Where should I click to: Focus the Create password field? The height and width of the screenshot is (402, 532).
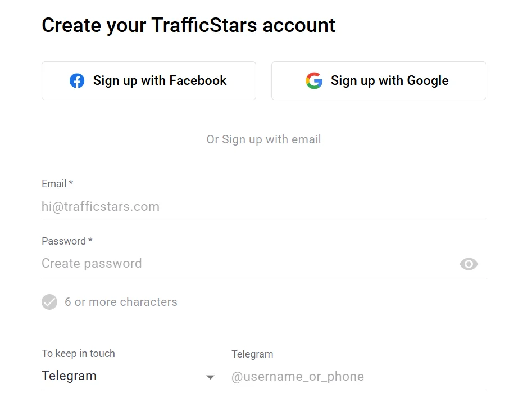point(247,264)
